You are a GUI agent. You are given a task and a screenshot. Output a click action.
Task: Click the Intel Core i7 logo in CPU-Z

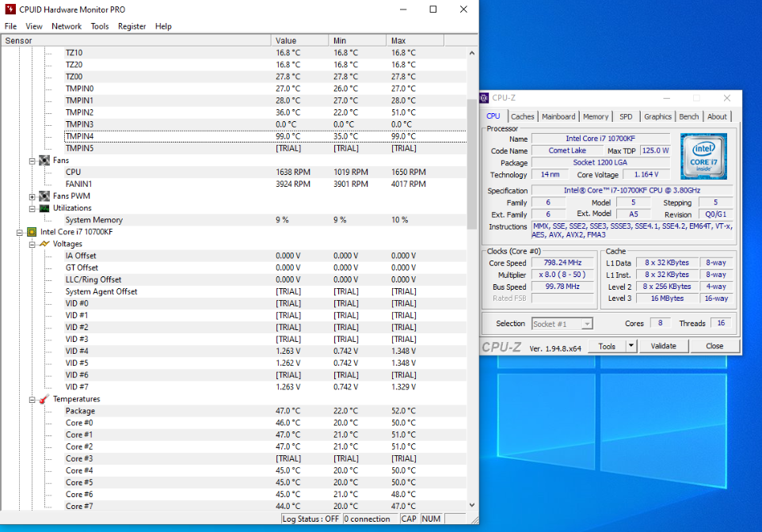[703, 156]
